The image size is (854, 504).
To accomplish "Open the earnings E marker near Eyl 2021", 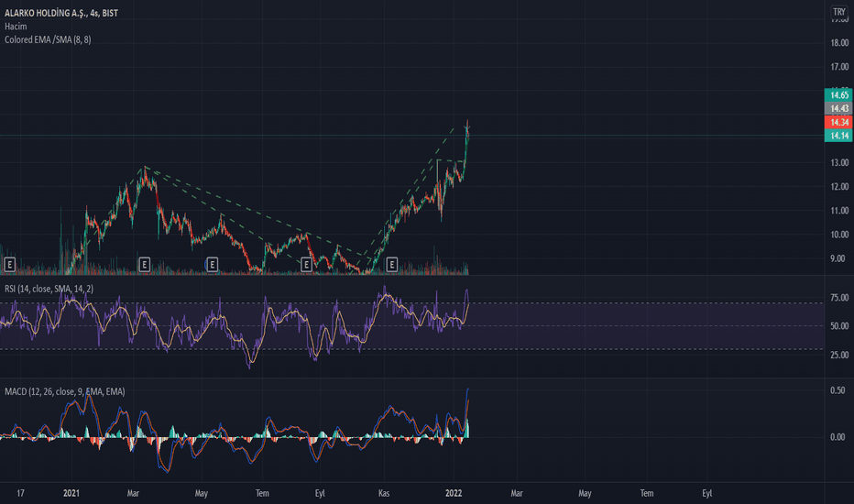I will coord(306,265).
